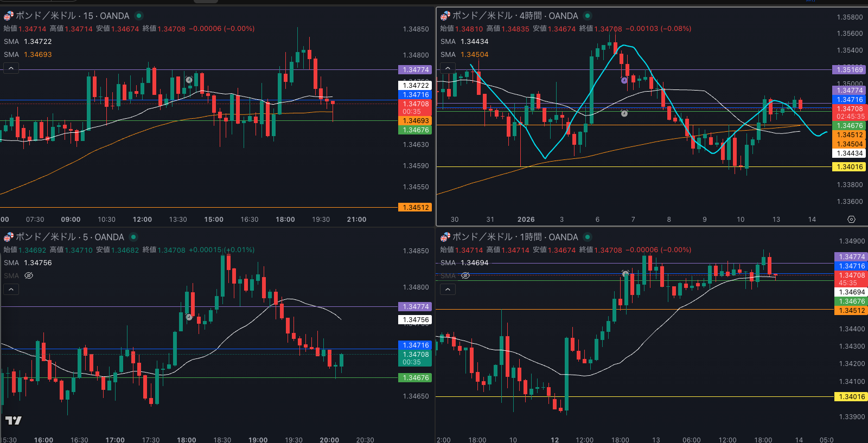Image resolution: width=868 pixels, height=443 pixels.
Task: Open chart settings gear on 4-hour chart
Action: 851,220
